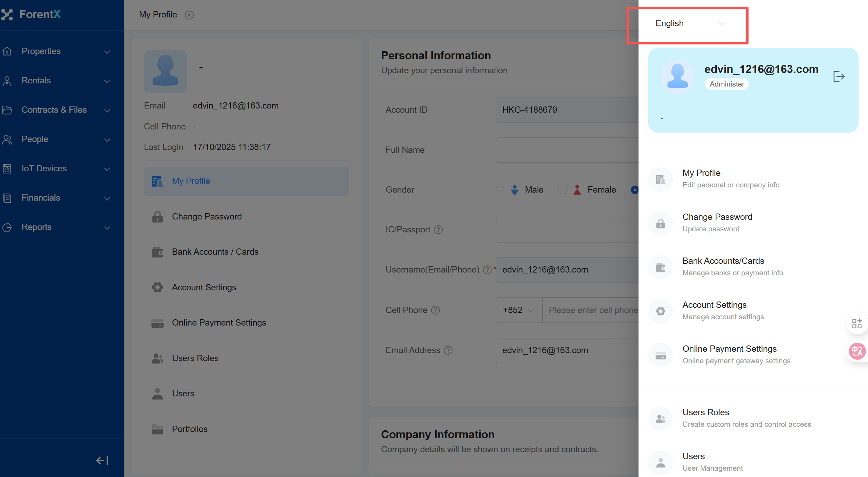The width and height of the screenshot is (868, 477).
Task: Open the +852 country code dropdown
Action: (519, 310)
